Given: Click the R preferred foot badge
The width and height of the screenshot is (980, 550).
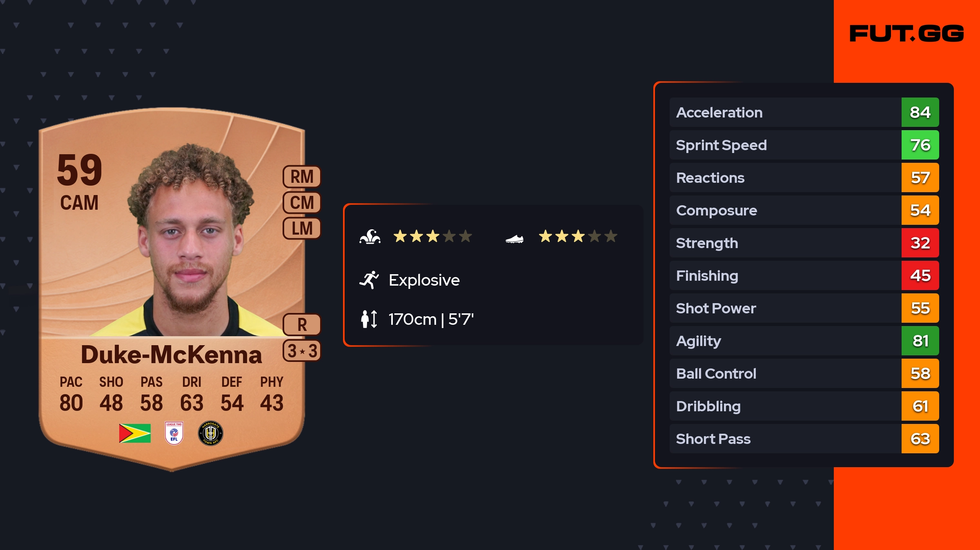Looking at the screenshot, I should click(x=302, y=325).
